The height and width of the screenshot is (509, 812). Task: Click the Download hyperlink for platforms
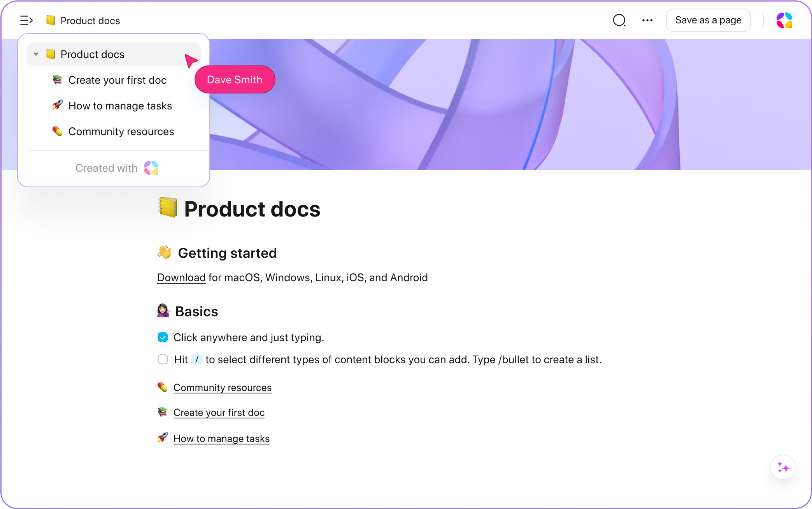(x=181, y=277)
